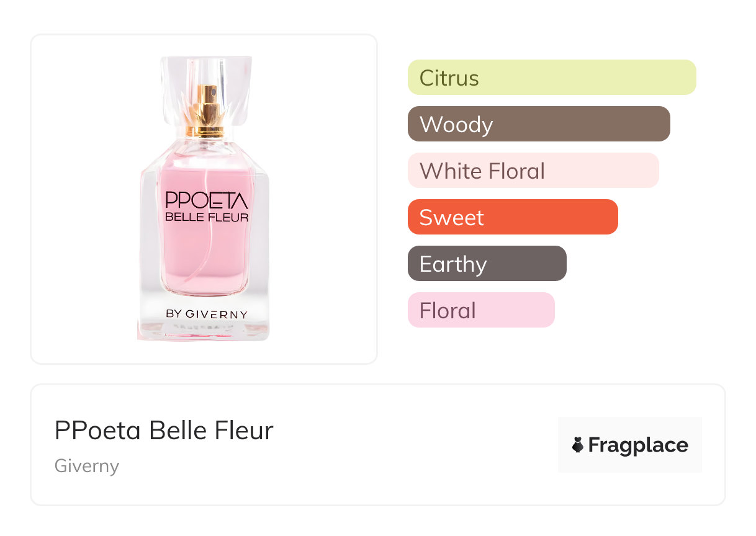Click the gold spray nozzle on bottle

pos(207,109)
